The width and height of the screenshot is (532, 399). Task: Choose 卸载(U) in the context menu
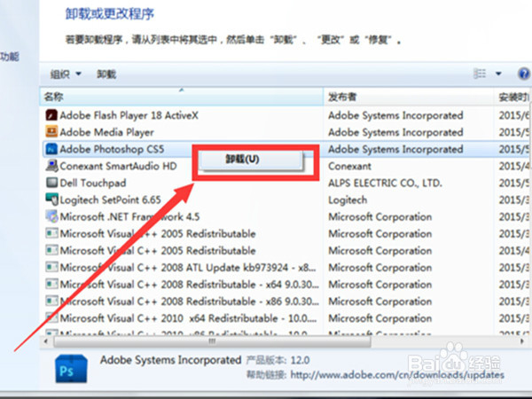tap(251, 160)
